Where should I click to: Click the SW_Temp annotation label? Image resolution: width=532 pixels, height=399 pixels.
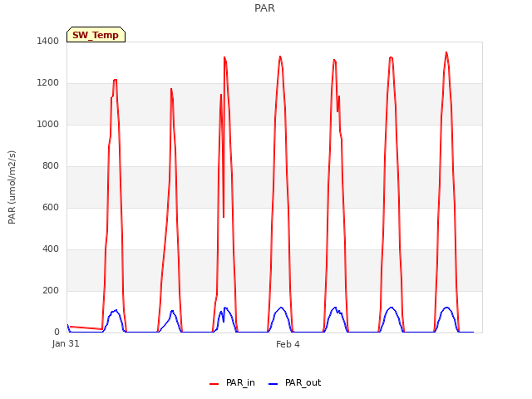[x=96, y=35]
